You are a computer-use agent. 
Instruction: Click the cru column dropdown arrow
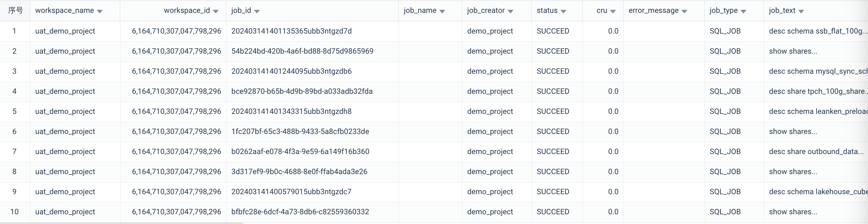coord(613,11)
